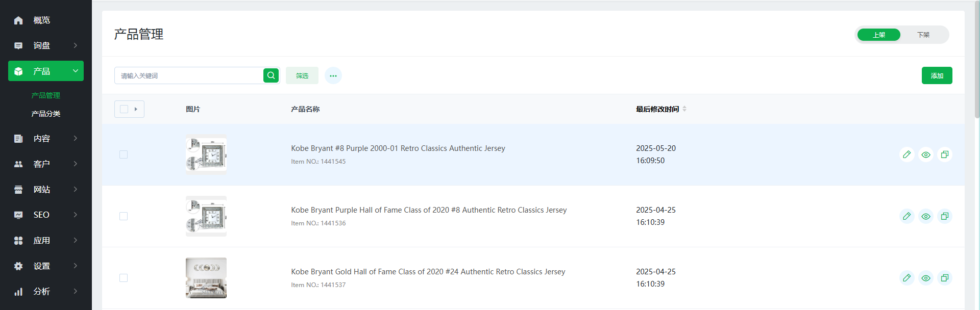
Task: Expand the 应用 menu chevron
Action: coord(76,240)
